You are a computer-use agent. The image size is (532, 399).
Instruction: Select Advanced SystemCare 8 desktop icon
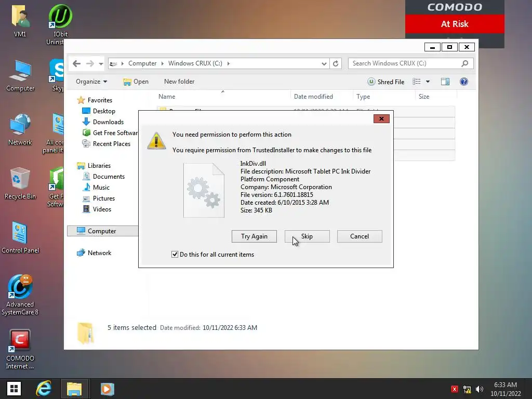[x=20, y=295]
